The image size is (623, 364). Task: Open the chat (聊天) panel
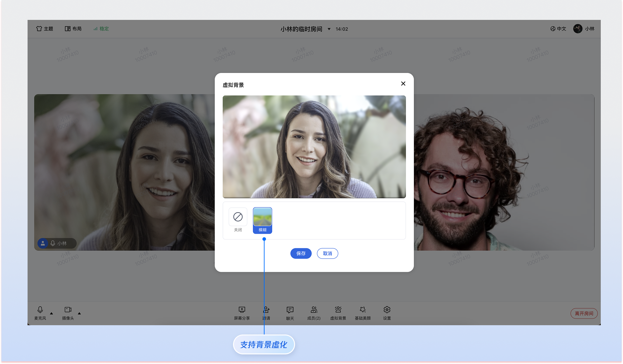click(x=290, y=313)
